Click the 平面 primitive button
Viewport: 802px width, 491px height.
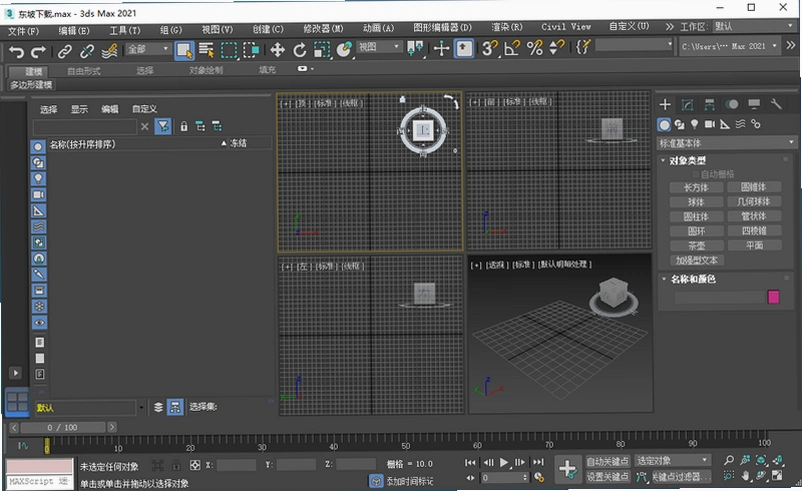click(x=753, y=246)
